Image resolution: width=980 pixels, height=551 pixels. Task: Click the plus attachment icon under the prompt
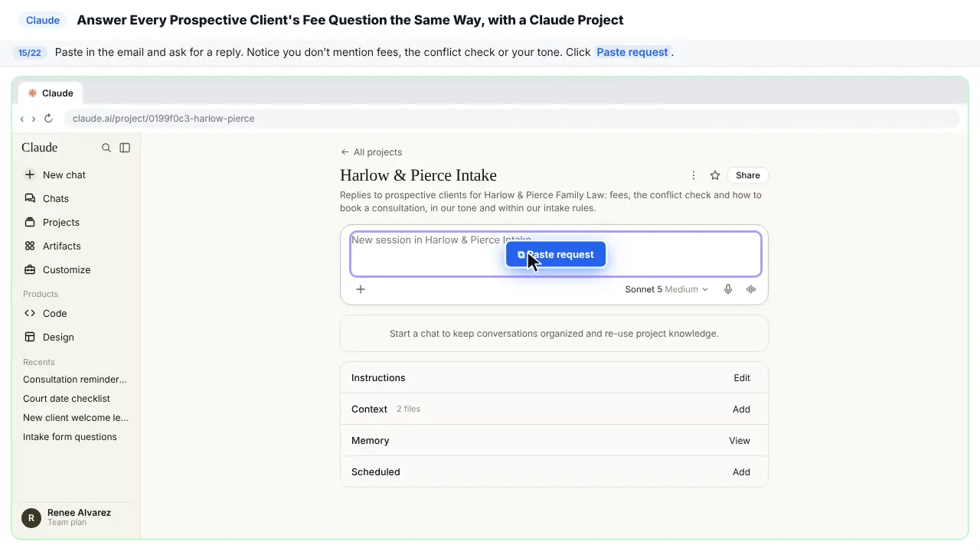click(361, 289)
